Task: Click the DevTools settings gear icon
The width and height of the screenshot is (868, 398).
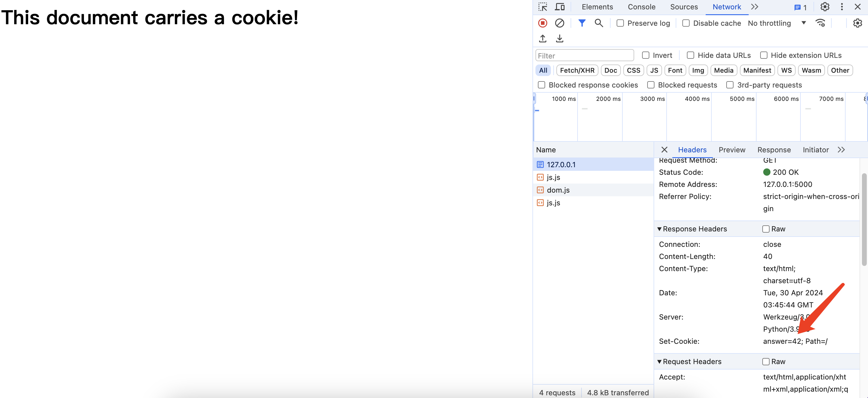Action: coord(825,7)
